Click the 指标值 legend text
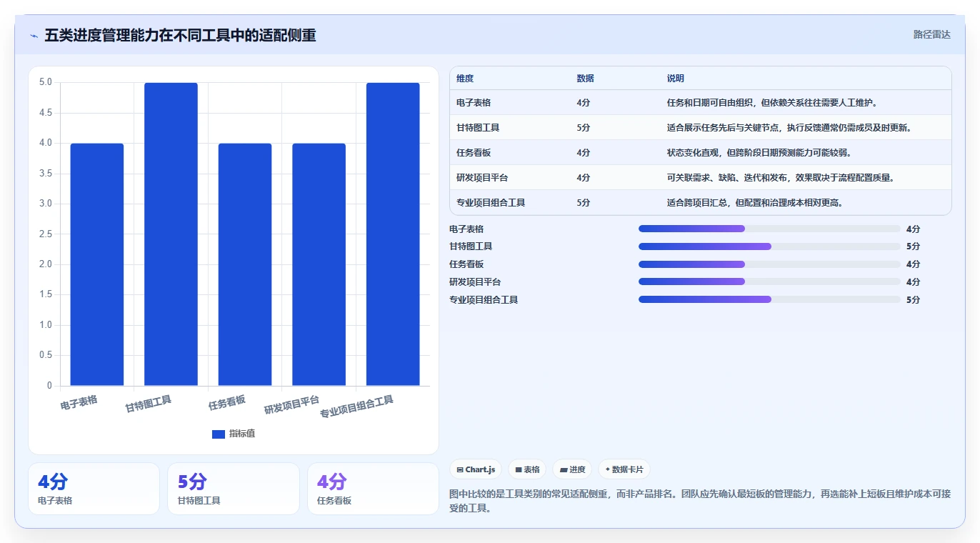Screen dimensions: 980x543 point(241,434)
